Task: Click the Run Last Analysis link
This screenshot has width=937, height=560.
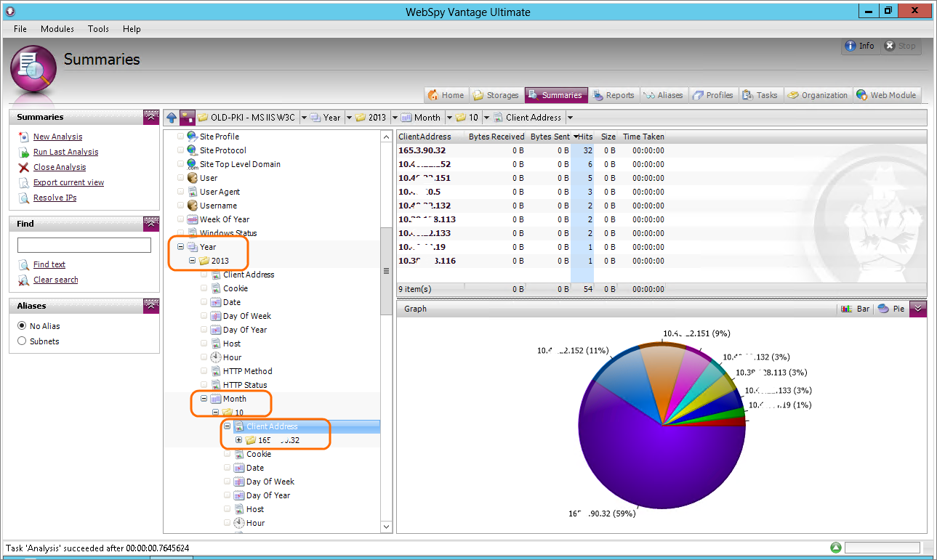Action: (x=65, y=152)
